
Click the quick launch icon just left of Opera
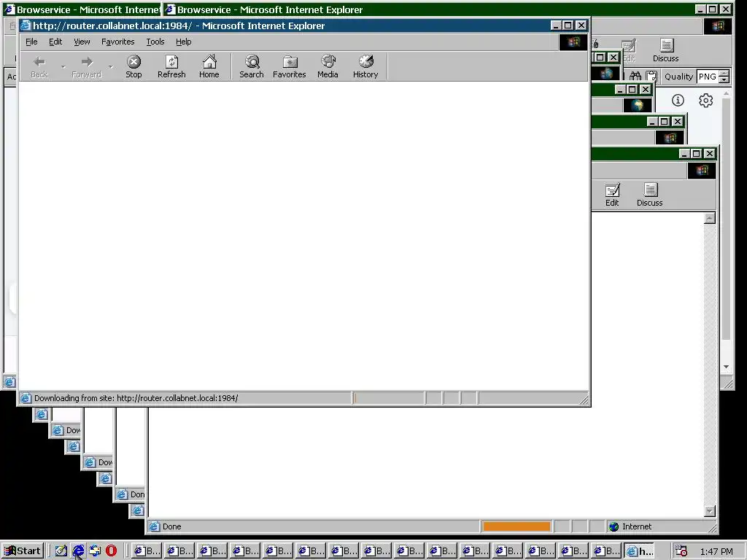pyautogui.click(x=95, y=551)
